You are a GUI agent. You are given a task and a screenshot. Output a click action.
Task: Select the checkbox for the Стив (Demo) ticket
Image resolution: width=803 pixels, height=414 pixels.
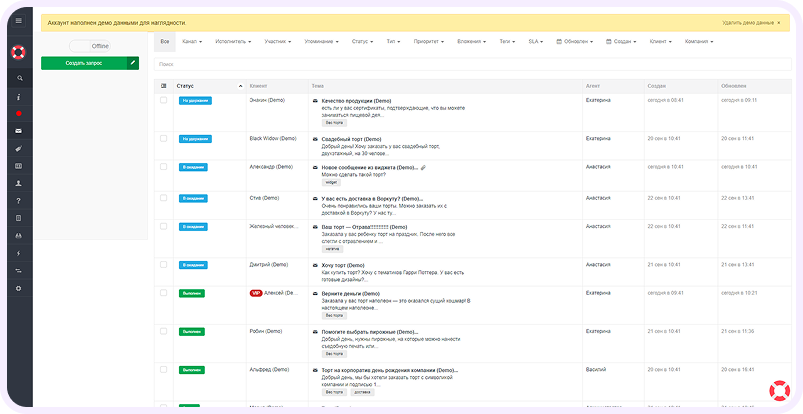(x=164, y=198)
